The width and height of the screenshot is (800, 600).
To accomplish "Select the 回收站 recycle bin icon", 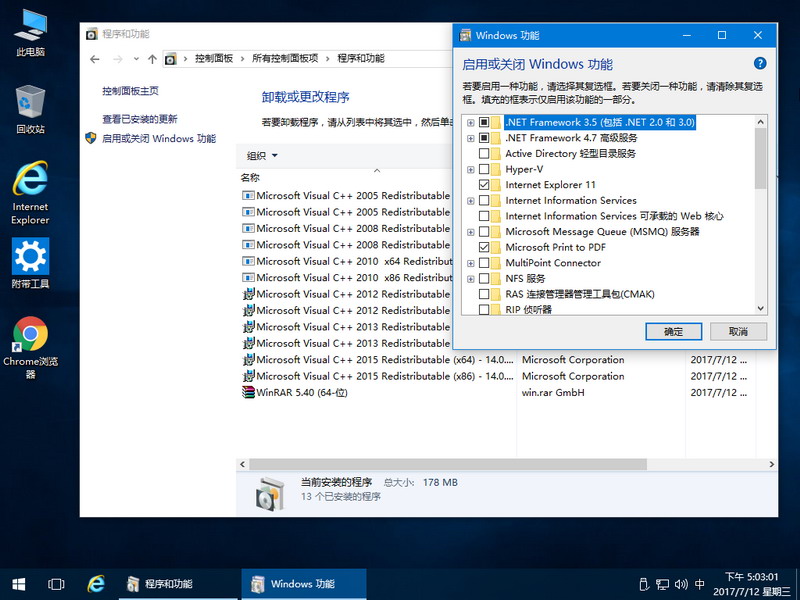I will tap(30, 109).
